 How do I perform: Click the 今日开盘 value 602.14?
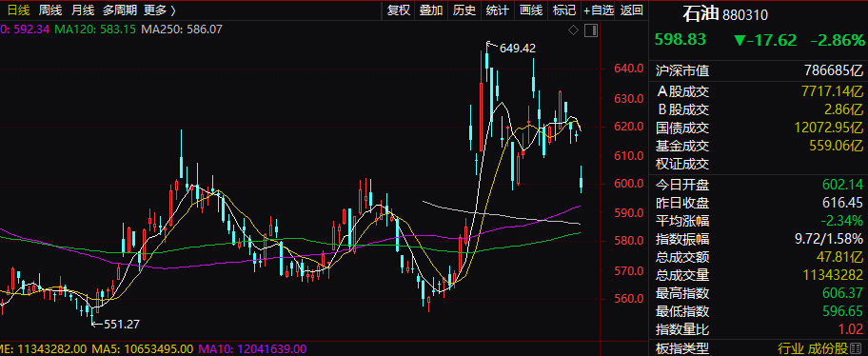[x=841, y=185]
